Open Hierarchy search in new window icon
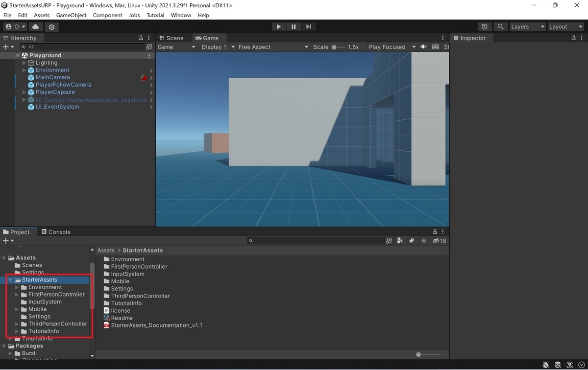The width and height of the screenshot is (588, 370). coord(149,47)
